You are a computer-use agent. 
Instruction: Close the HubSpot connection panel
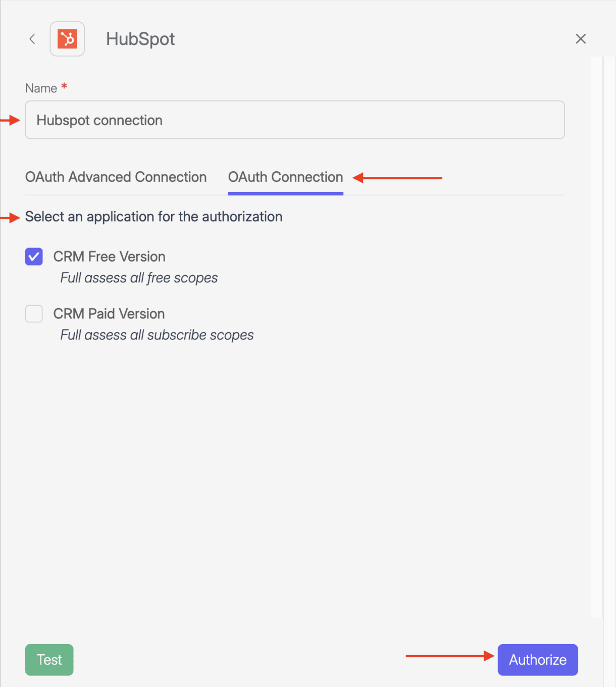pos(581,39)
